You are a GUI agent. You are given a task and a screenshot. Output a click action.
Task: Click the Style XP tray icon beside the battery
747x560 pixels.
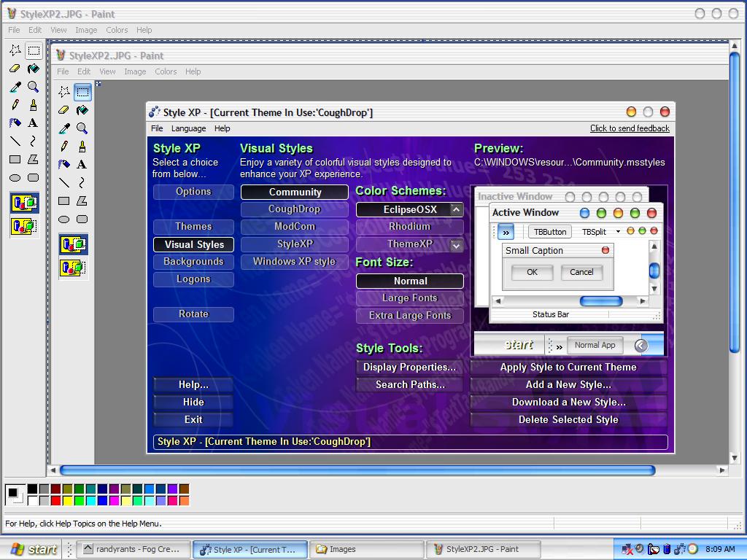click(680, 549)
